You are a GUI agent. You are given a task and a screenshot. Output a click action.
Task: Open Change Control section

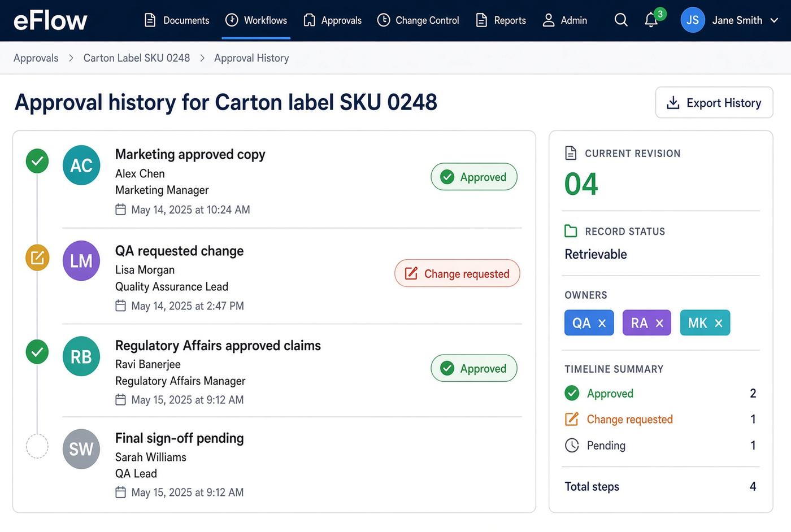pos(418,20)
